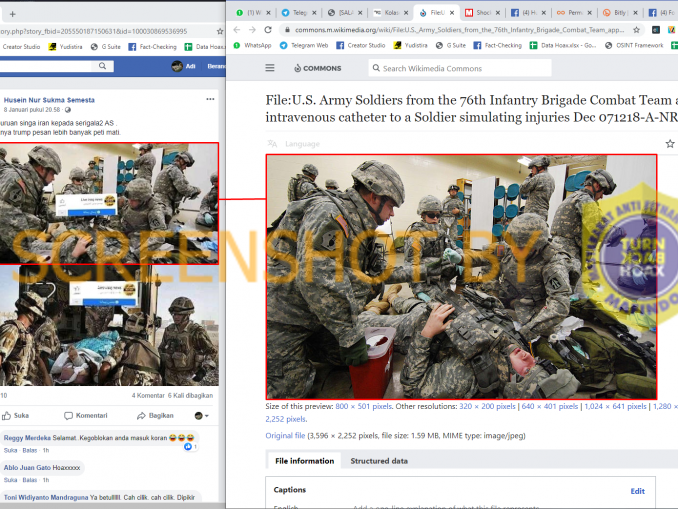This screenshot has width=678, height=509.
Task: Click the Facebook search input box
Action: [x=46, y=66]
